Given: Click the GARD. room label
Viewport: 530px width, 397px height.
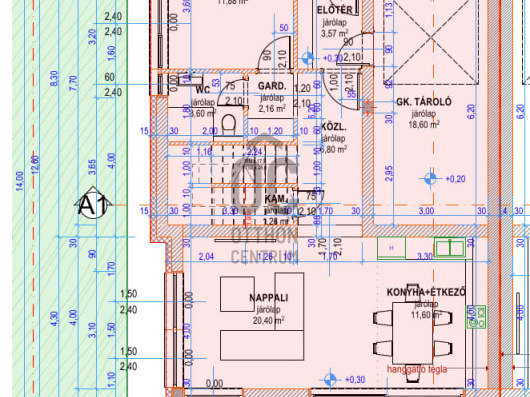Looking at the screenshot, I should coord(272,86).
